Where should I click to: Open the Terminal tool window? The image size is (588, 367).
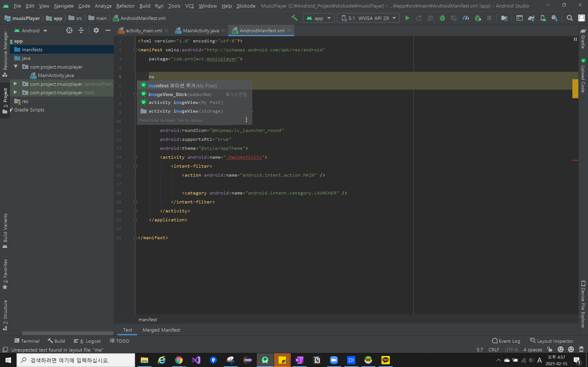click(x=27, y=341)
